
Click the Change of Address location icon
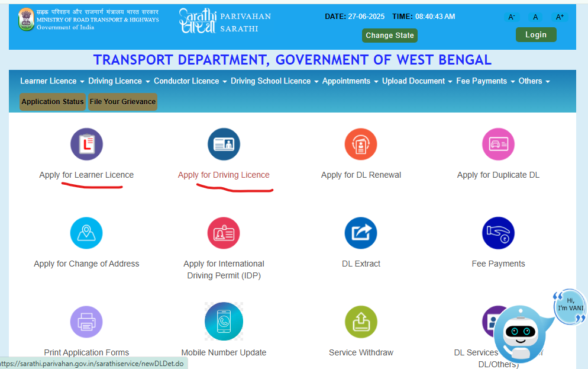86,233
